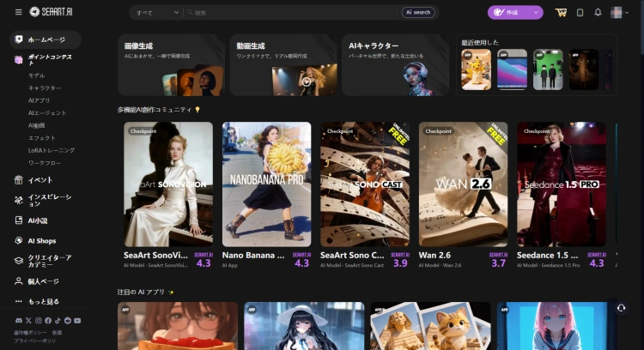Image resolution: width=644 pixels, height=350 pixels.
Task: Open the shopping cart icon
Action: click(x=561, y=13)
